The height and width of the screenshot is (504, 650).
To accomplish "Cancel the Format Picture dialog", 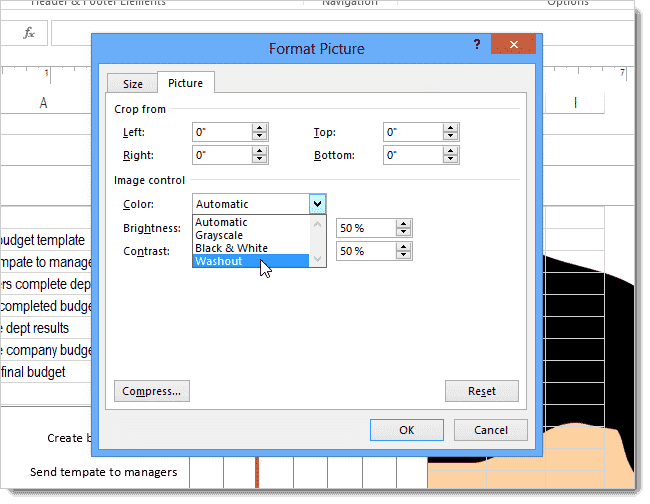I will 491,430.
